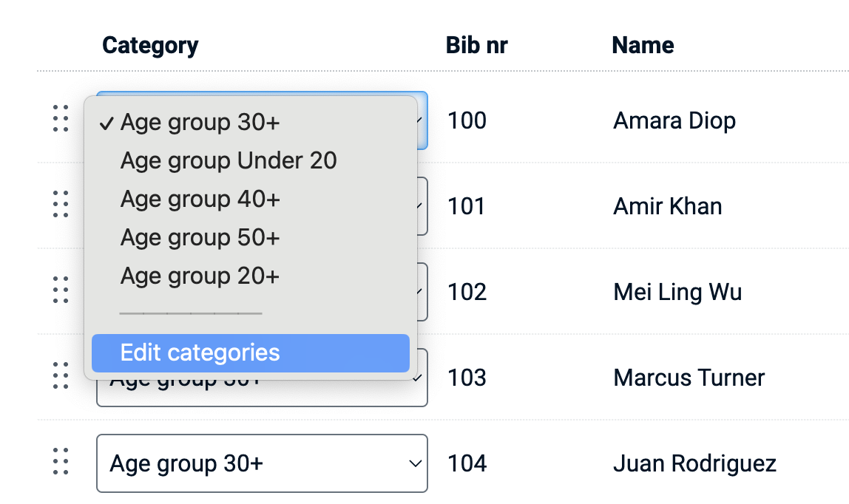Click the name Amara Diop
The image size is (849, 504).
(674, 120)
